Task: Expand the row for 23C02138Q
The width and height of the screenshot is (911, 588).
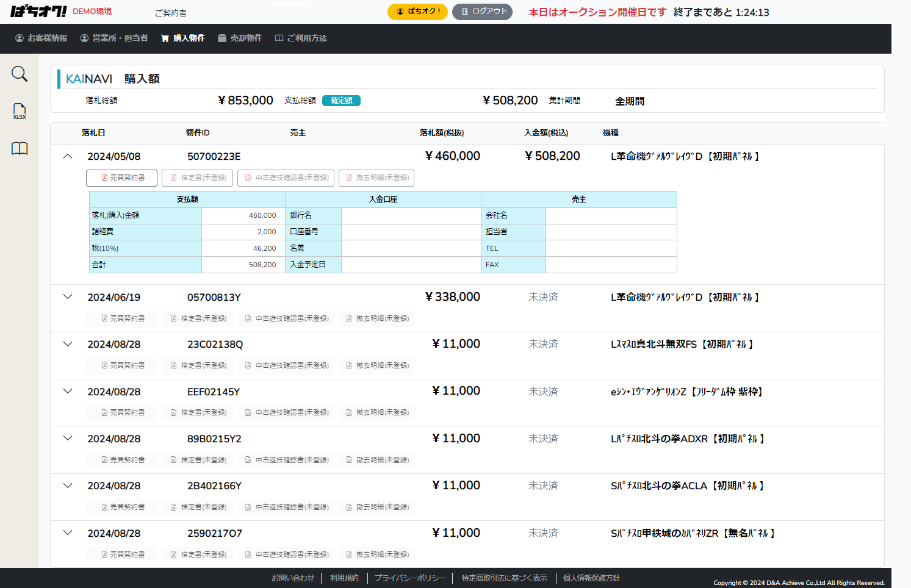Action: (x=68, y=344)
